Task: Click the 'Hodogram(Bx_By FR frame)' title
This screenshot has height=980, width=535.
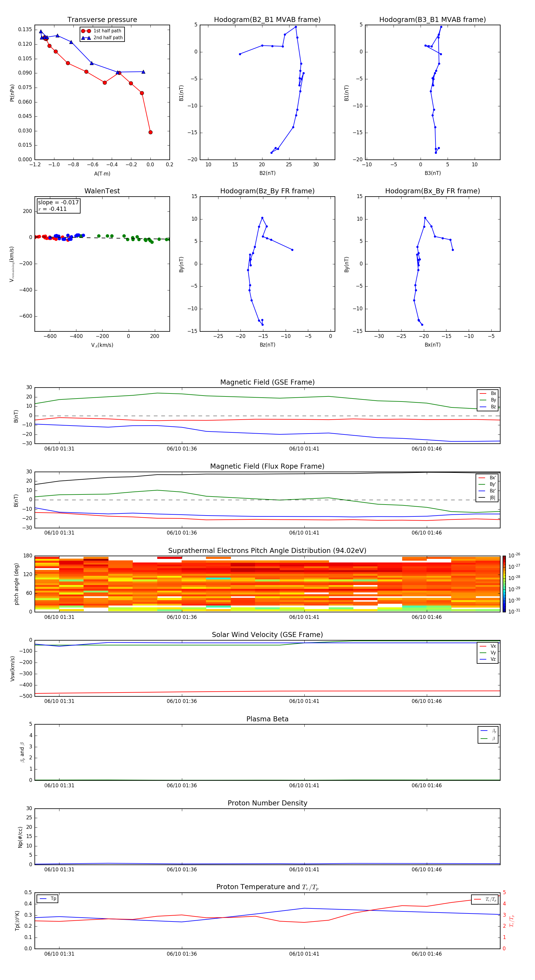Action: coord(432,191)
